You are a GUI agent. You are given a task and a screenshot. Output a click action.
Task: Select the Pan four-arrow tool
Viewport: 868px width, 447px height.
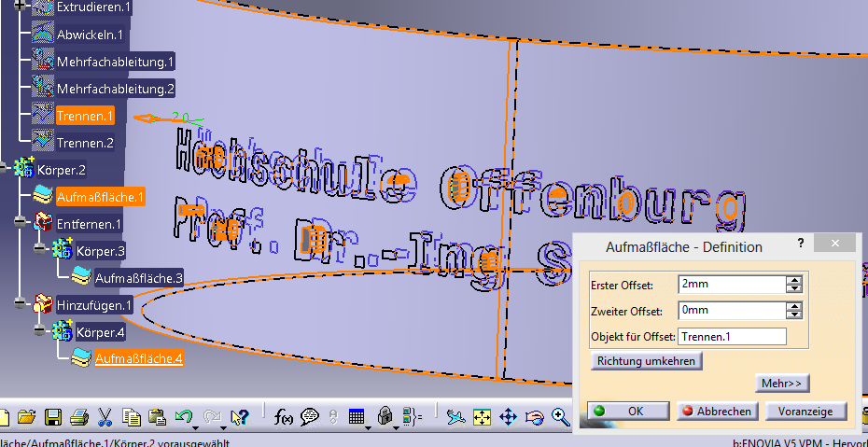coord(508,416)
